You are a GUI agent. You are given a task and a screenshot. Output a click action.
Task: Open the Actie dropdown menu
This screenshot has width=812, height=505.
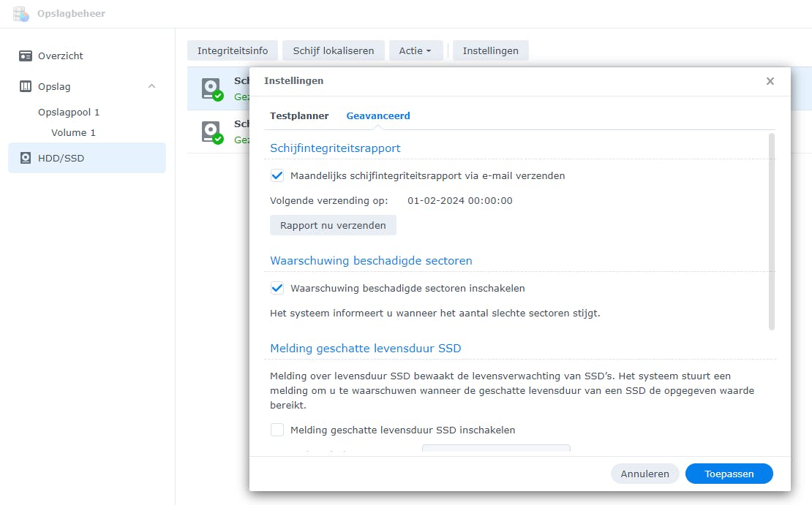click(415, 50)
